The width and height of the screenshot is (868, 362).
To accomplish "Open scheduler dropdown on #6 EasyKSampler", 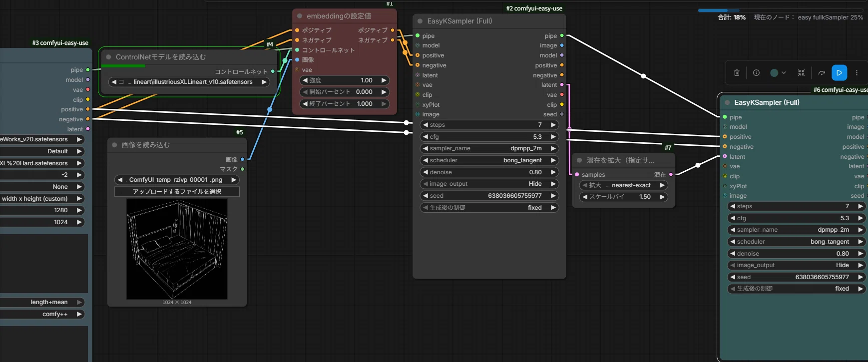I will 796,242.
